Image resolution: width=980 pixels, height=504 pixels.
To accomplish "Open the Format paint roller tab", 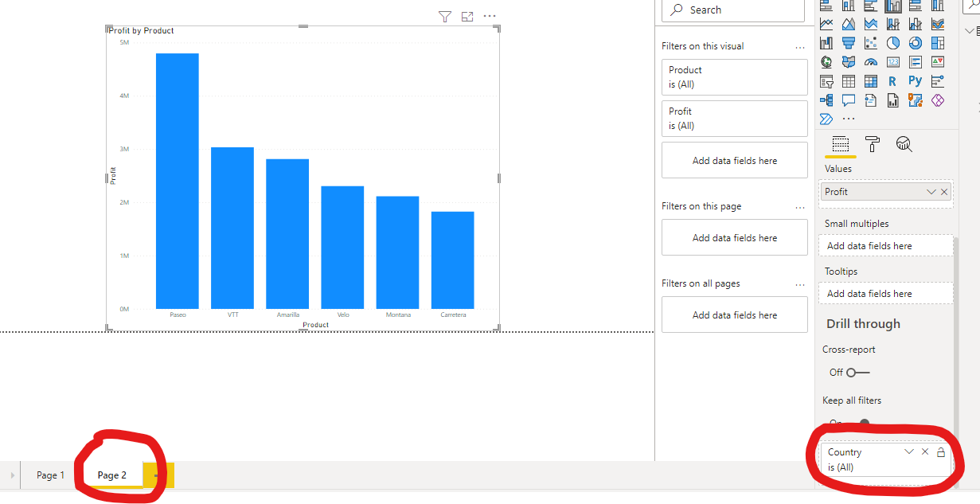I will click(x=873, y=144).
